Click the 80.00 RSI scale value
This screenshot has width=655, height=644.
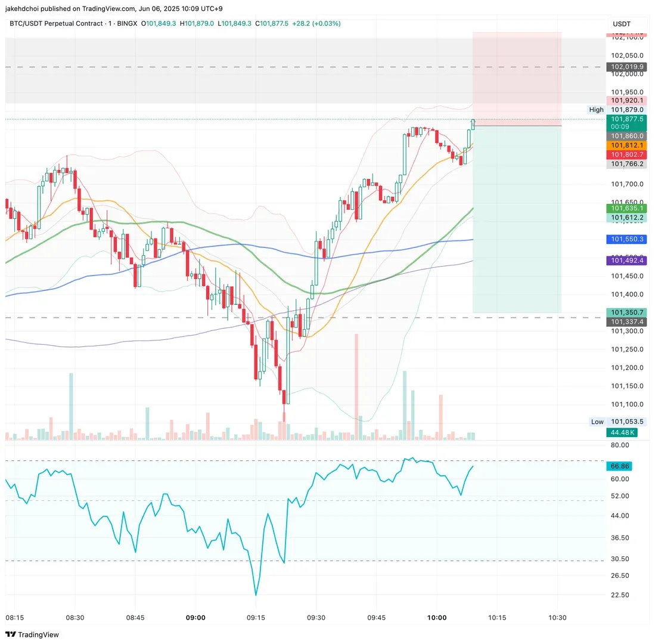point(619,445)
